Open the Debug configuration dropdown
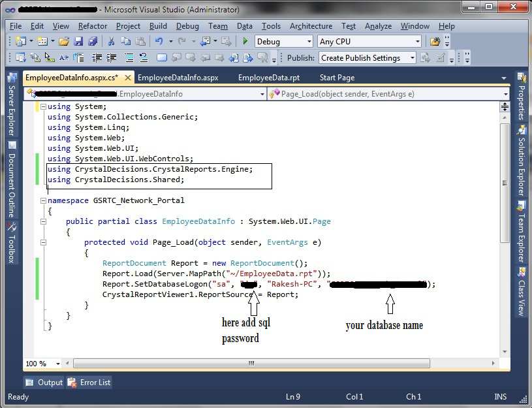The height and width of the screenshot is (408, 532). (x=309, y=42)
